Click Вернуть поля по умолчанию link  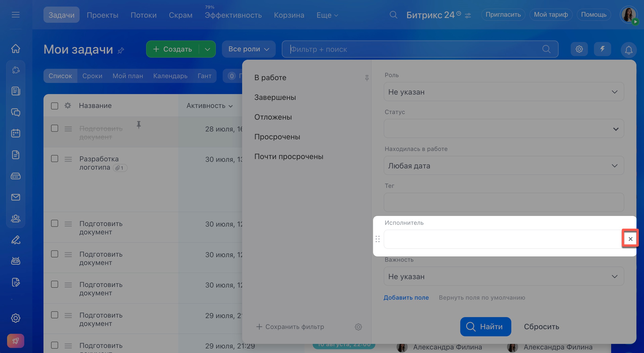482,298
